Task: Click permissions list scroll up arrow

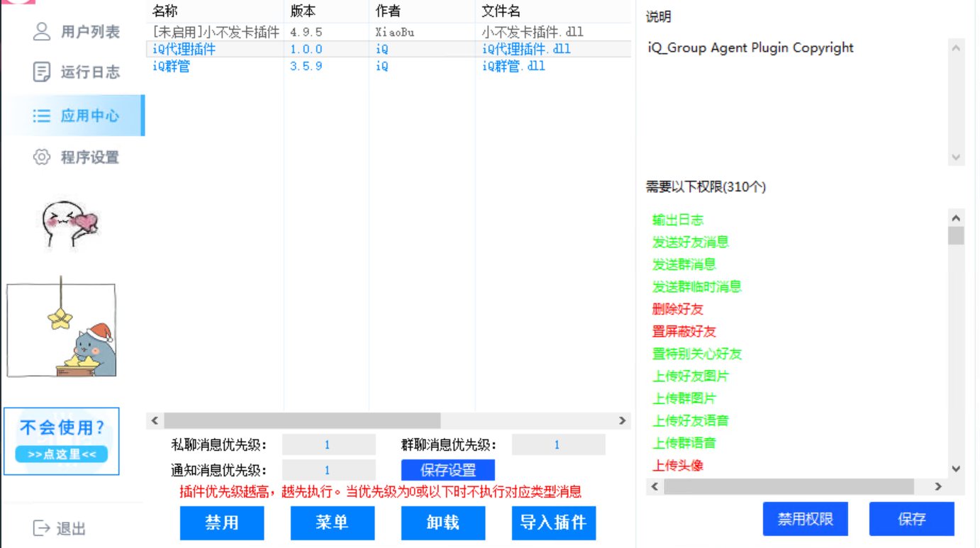Action: click(x=956, y=218)
